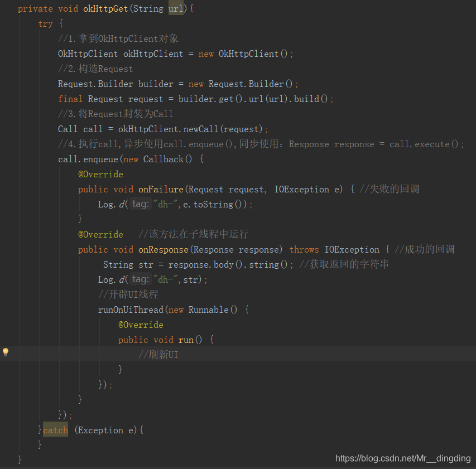
Task: Click the comment '//刷新UI'
Action: [158, 355]
